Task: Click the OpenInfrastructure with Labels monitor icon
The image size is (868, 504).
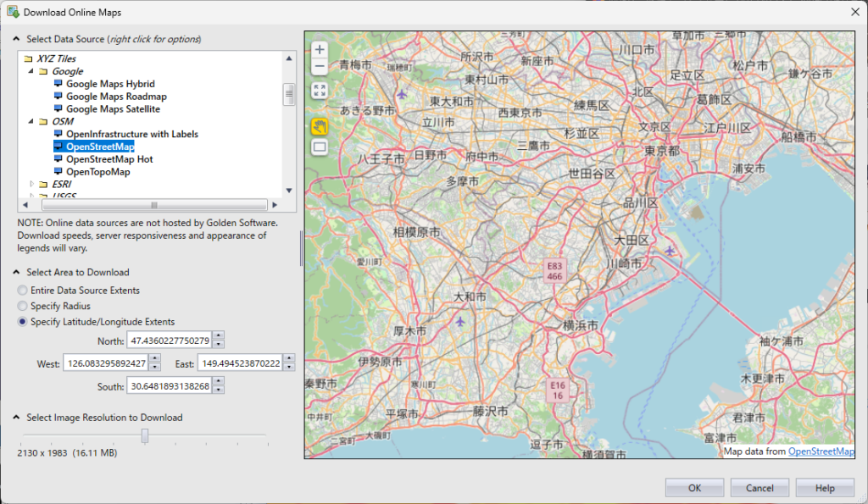Action: pyautogui.click(x=58, y=134)
